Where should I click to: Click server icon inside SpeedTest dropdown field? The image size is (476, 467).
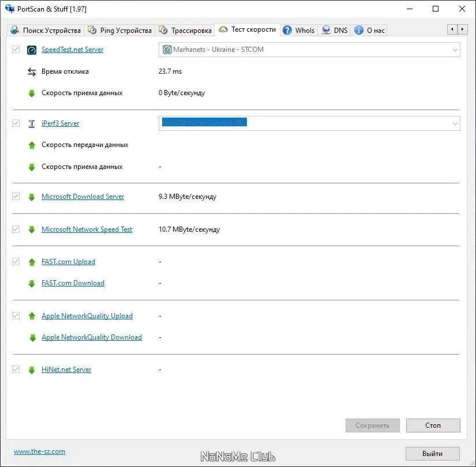[x=167, y=50]
